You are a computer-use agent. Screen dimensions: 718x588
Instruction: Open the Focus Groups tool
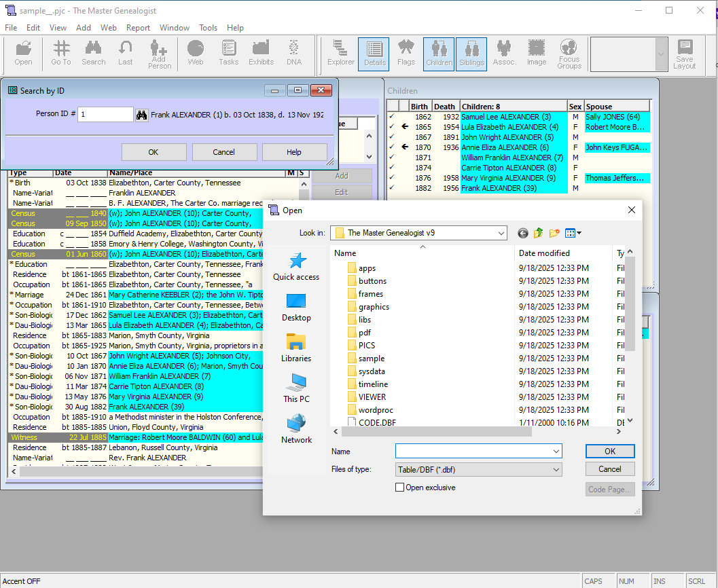569,54
